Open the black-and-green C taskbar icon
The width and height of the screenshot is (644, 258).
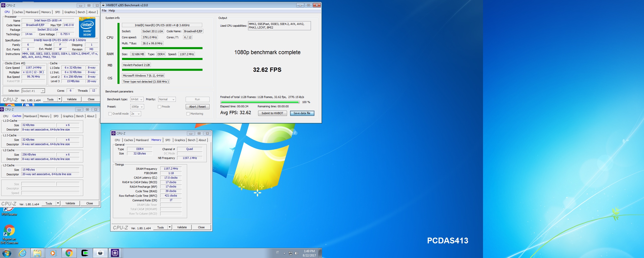pos(85,253)
